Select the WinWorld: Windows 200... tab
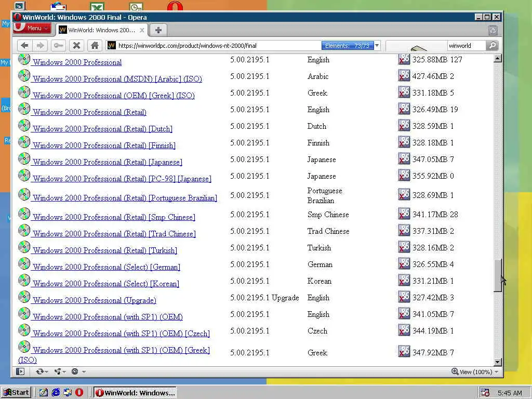The width and height of the screenshot is (532, 399). click(x=101, y=30)
